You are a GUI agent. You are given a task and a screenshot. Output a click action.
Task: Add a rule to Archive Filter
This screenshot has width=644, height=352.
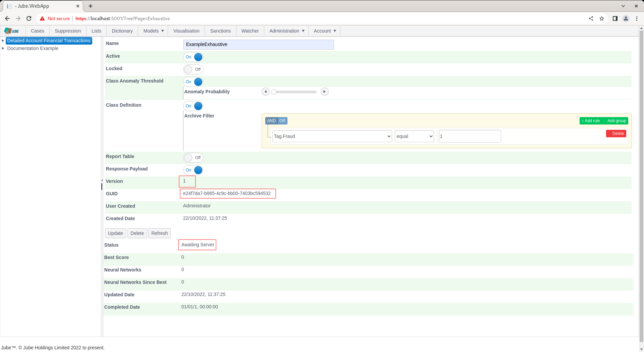591,121
